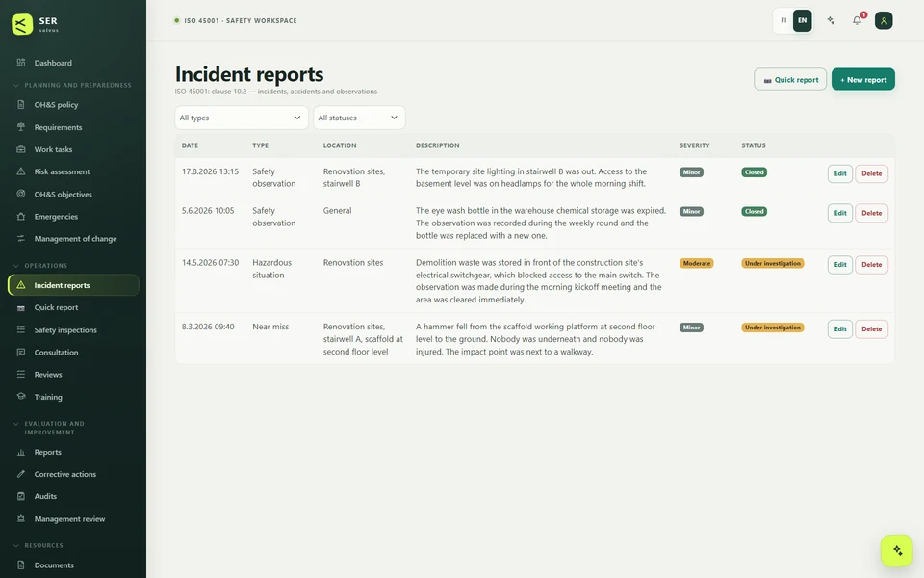Click the Incident reports page heading
The width and height of the screenshot is (924, 578).
click(x=248, y=74)
